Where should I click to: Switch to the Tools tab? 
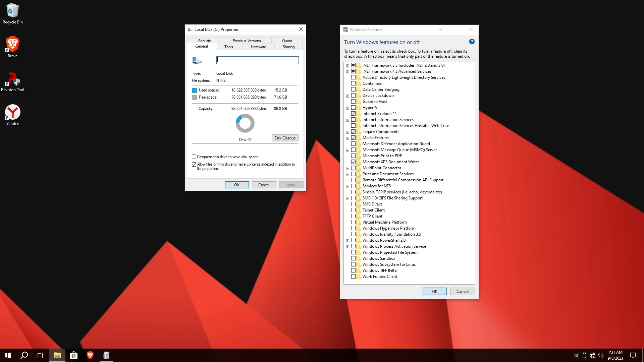228,47
